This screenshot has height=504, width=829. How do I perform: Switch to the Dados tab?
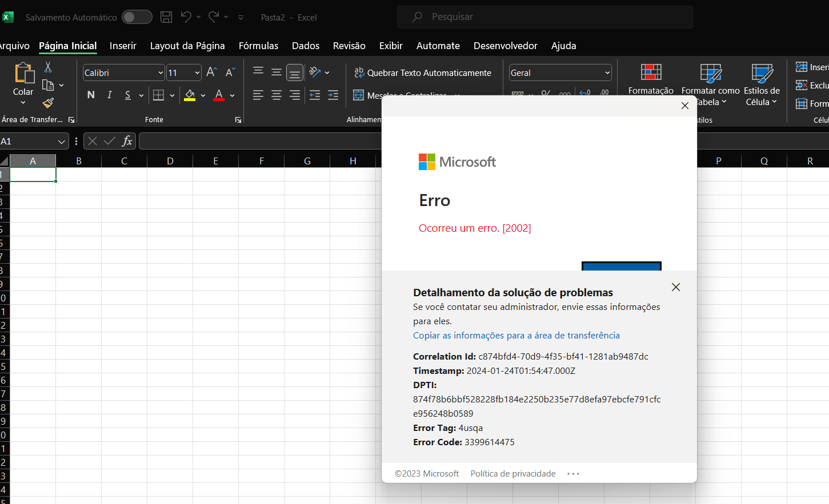pos(306,46)
